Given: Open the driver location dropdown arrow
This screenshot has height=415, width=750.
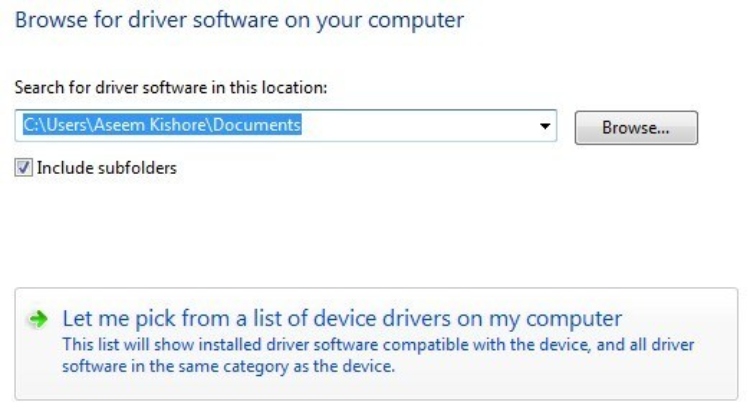Looking at the screenshot, I should coord(544,126).
